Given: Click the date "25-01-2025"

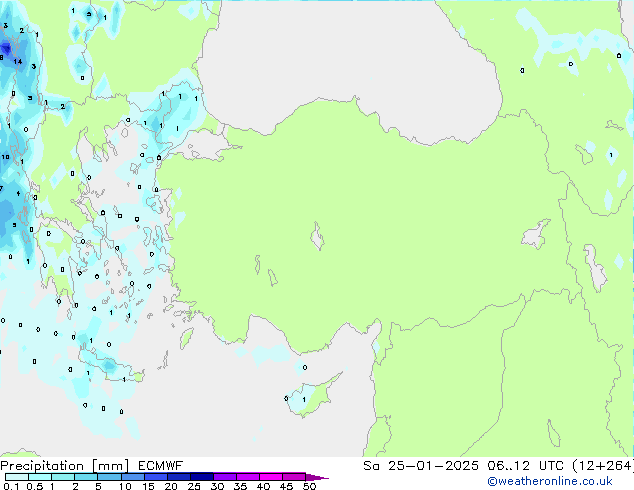Looking at the screenshot, I should pos(433,466).
